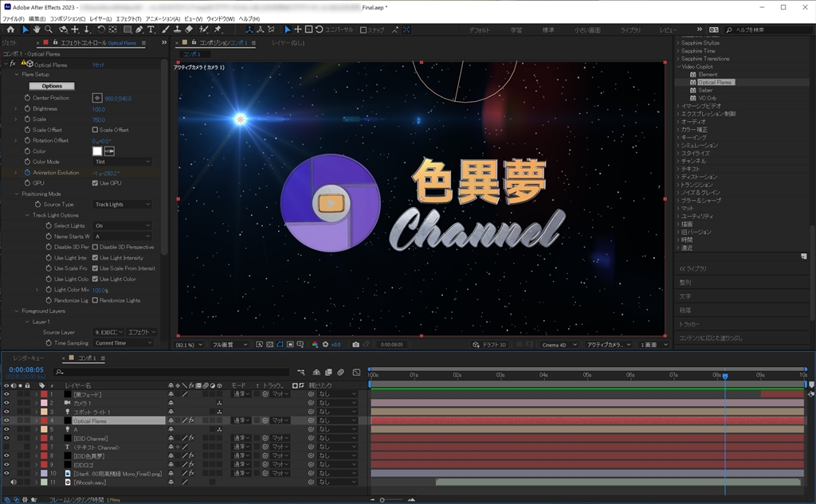Click the Center Position crosshair target button
This screenshot has width=816, height=504.
tap(97, 98)
